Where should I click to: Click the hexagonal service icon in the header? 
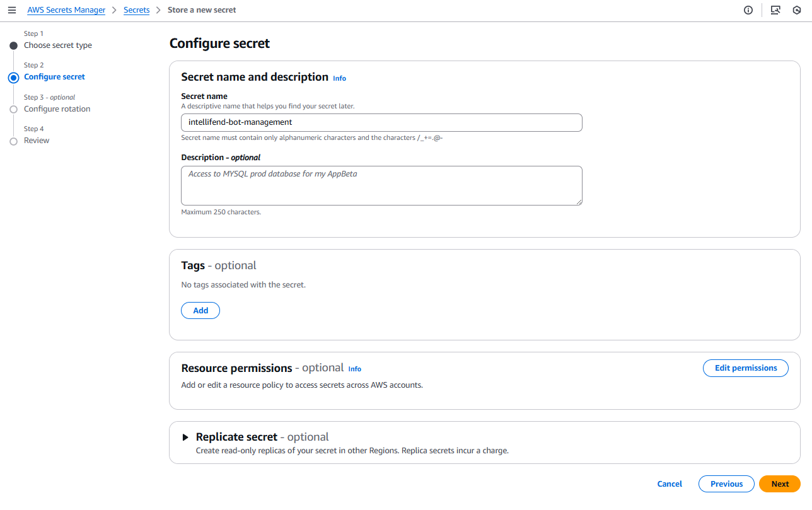[797, 10]
